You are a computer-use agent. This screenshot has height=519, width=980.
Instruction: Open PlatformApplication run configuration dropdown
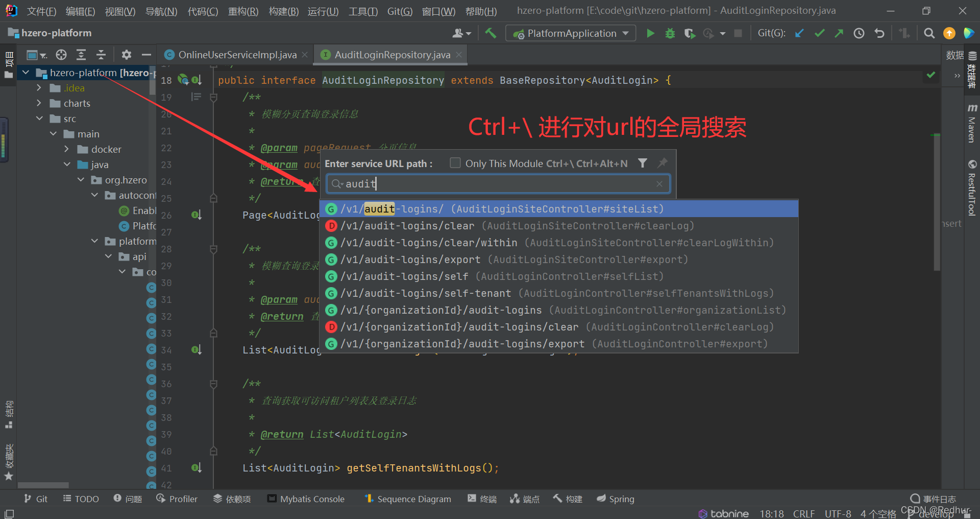point(571,33)
